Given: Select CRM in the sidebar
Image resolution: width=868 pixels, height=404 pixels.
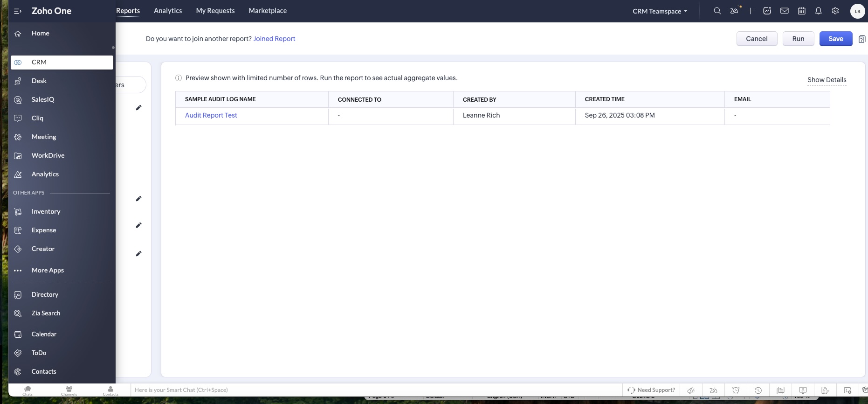Looking at the screenshot, I should pyautogui.click(x=62, y=63).
